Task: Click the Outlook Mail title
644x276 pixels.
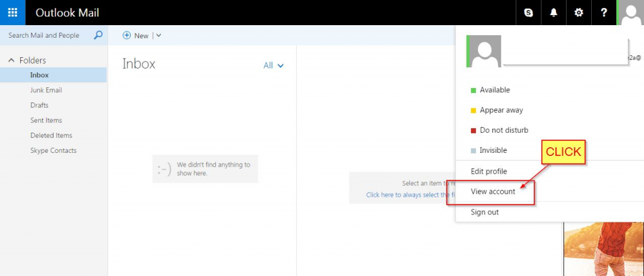Action: pos(67,13)
